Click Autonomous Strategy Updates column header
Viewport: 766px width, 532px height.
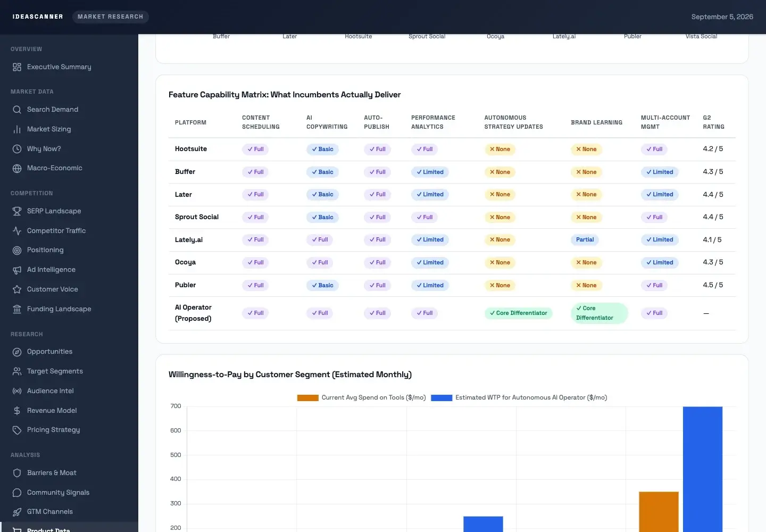tap(513, 122)
